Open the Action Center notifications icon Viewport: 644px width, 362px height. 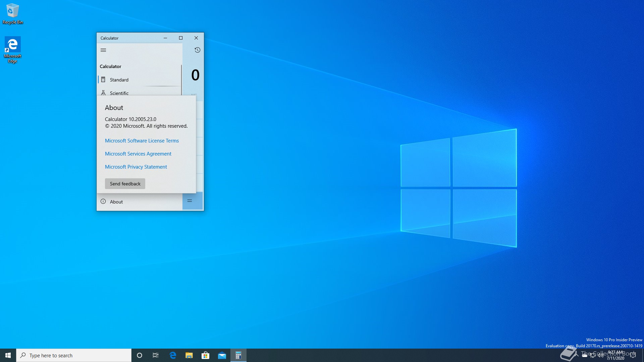(x=633, y=355)
